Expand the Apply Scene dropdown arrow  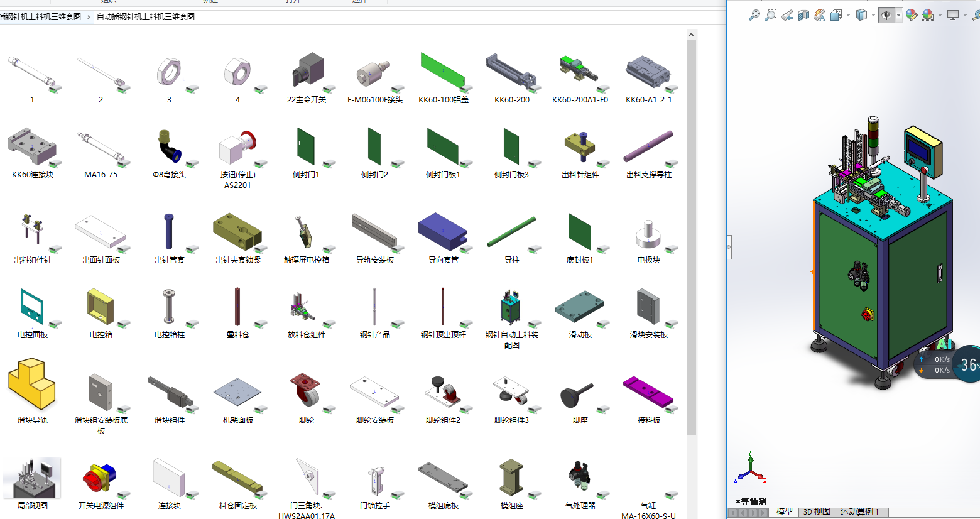click(940, 15)
